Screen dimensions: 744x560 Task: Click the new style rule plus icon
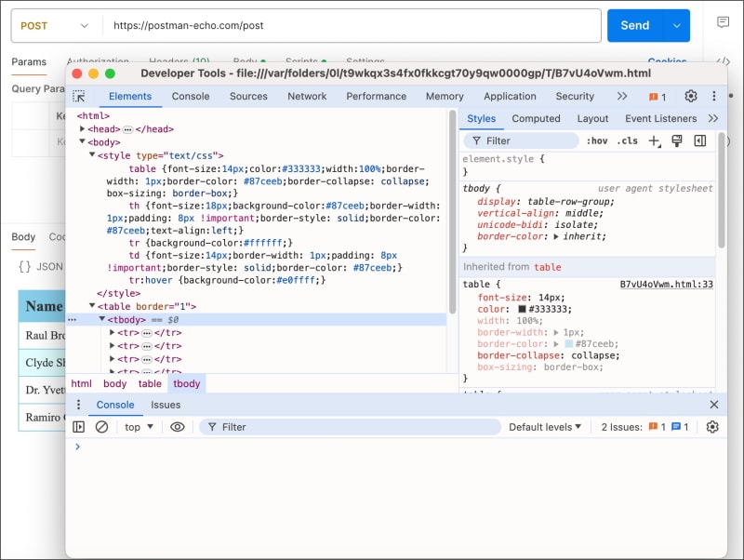[654, 140]
